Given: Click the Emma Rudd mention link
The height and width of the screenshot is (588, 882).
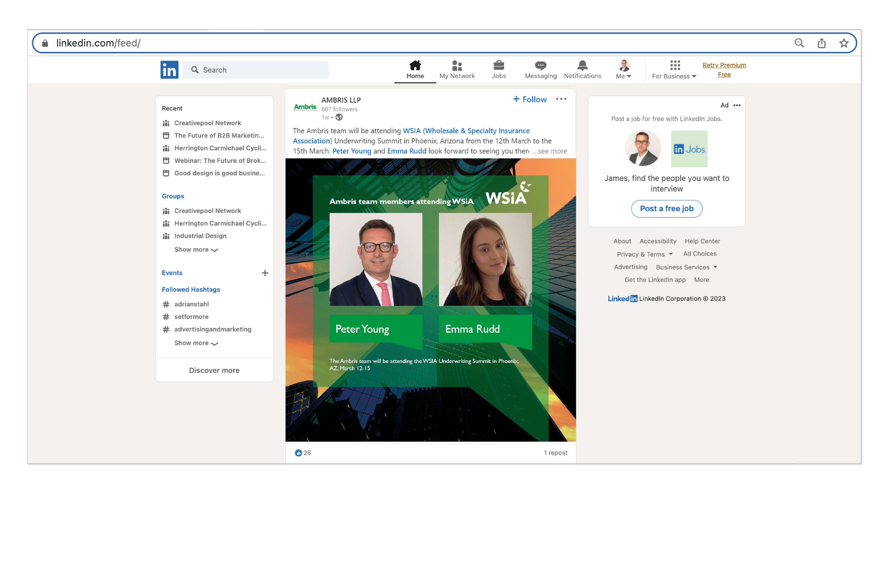Looking at the screenshot, I should (x=407, y=151).
